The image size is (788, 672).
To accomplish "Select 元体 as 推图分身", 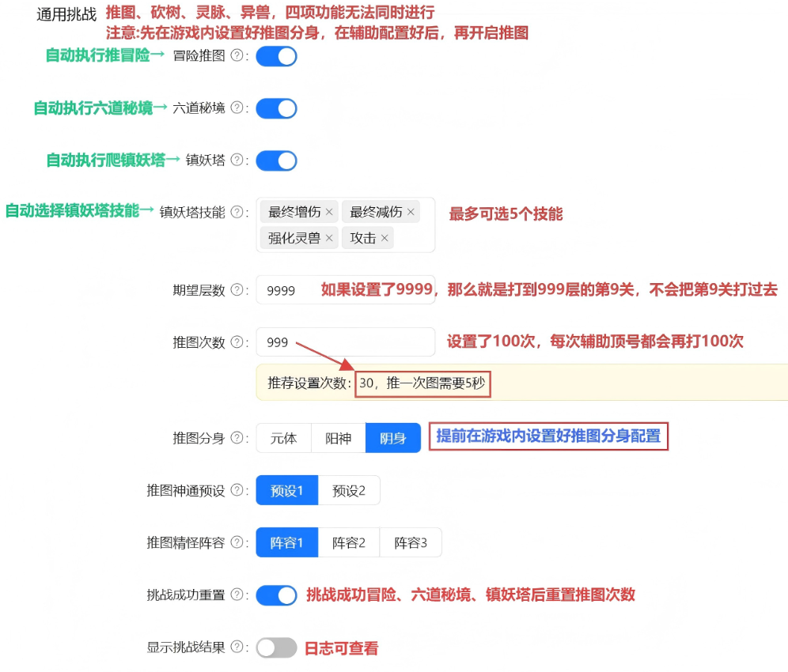I will (283, 438).
